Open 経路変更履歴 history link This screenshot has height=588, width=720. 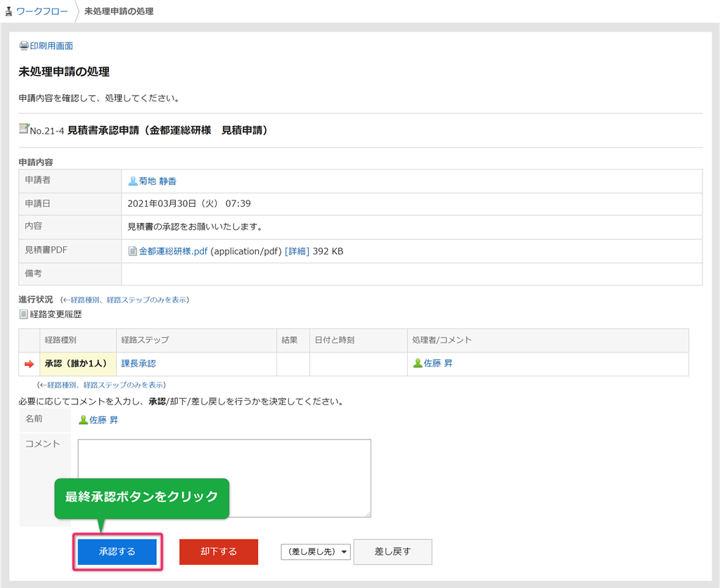coord(56,314)
